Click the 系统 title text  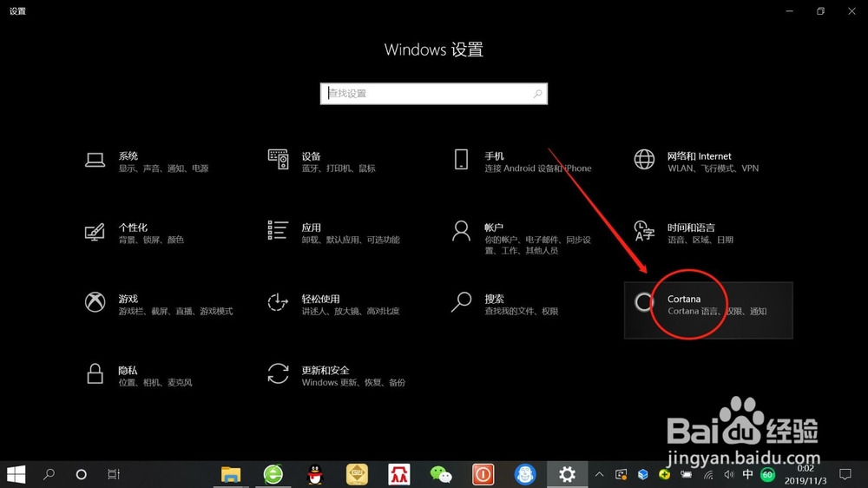(x=128, y=156)
